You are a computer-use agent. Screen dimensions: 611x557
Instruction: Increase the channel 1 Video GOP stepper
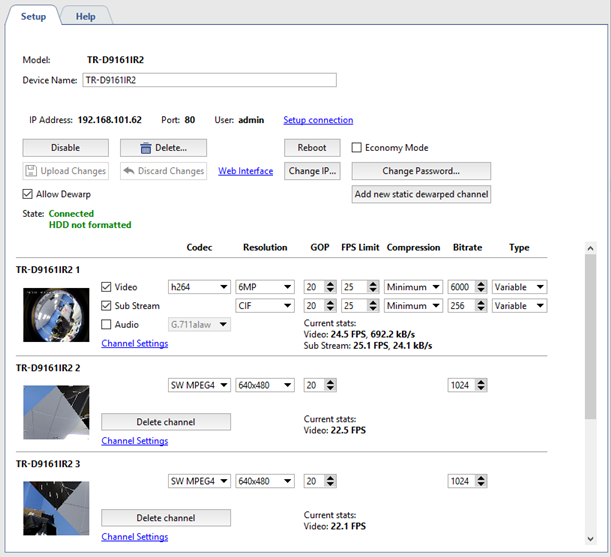[x=331, y=284]
